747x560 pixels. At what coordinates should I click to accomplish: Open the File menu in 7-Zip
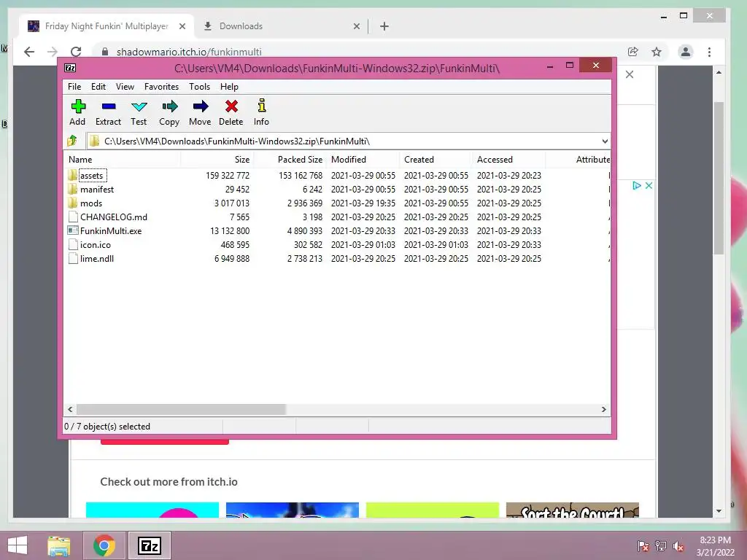click(74, 87)
